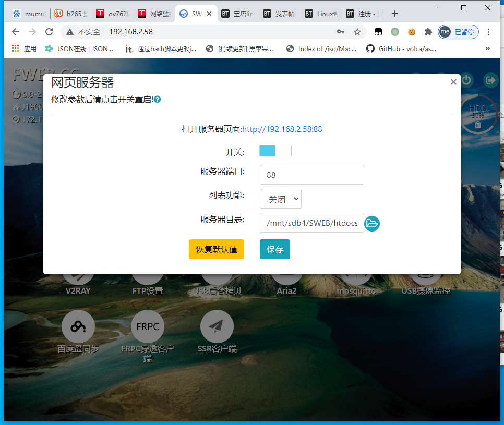This screenshot has width=504, height=425.
Task: Switch to the 网络监 browser tab
Action: tap(154, 14)
